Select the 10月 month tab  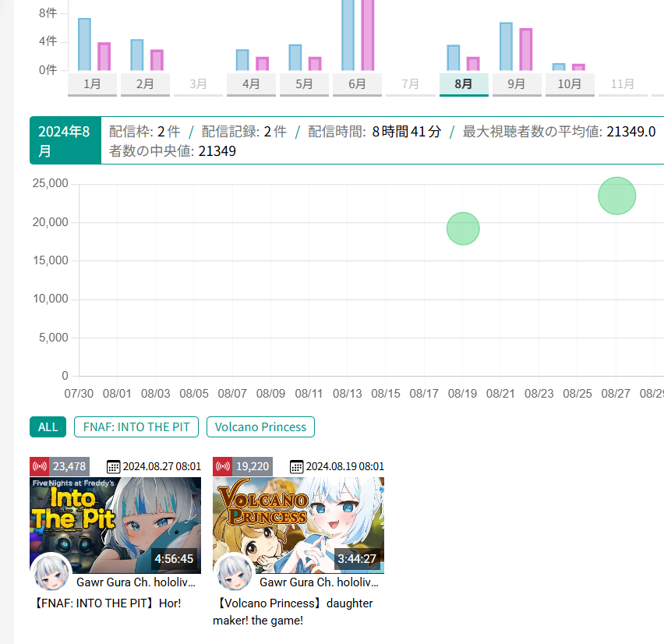tap(570, 84)
